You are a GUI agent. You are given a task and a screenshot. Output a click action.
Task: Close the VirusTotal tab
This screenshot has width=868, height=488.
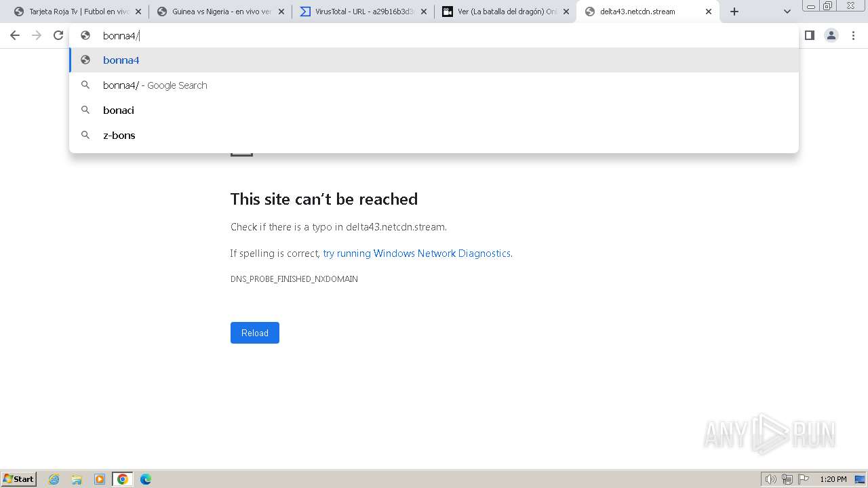coord(423,12)
